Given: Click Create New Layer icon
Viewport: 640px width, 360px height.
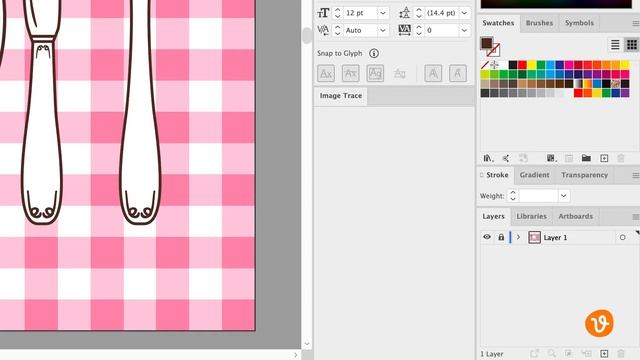Looking at the screenshot, I should (604, 353).
